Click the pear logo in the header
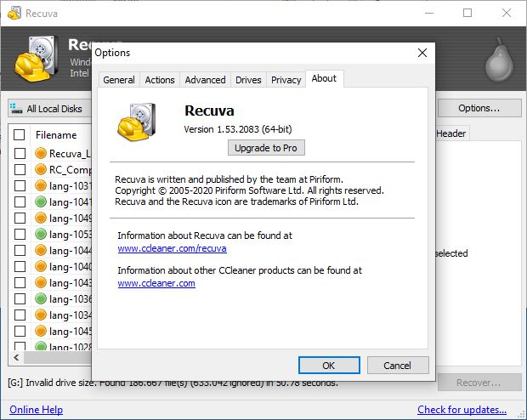The image size is (527, 420). 499,60
